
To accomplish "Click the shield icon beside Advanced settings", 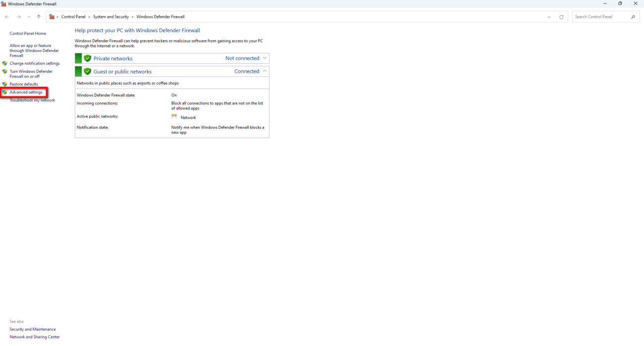I will pos(5,92).
